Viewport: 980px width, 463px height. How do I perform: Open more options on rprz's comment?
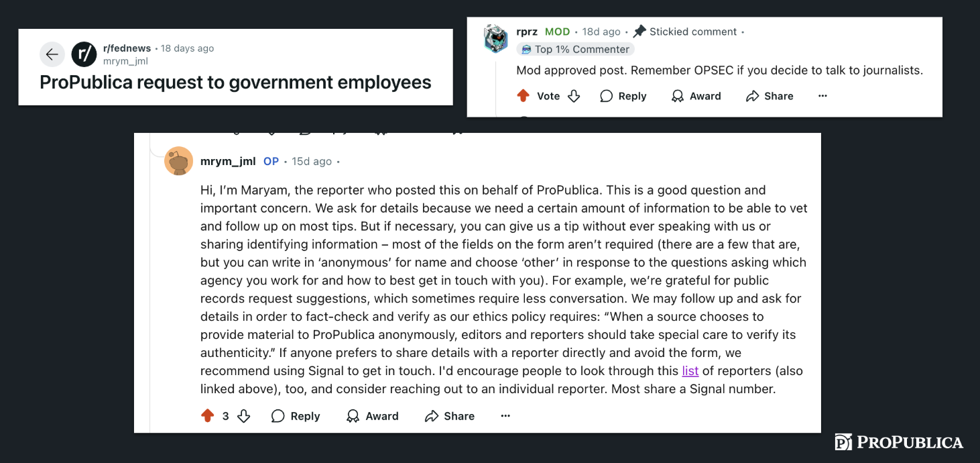[822, 96]
